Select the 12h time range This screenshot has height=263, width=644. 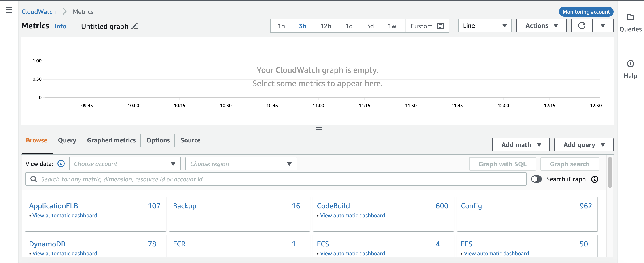click(x=326, y=26)
